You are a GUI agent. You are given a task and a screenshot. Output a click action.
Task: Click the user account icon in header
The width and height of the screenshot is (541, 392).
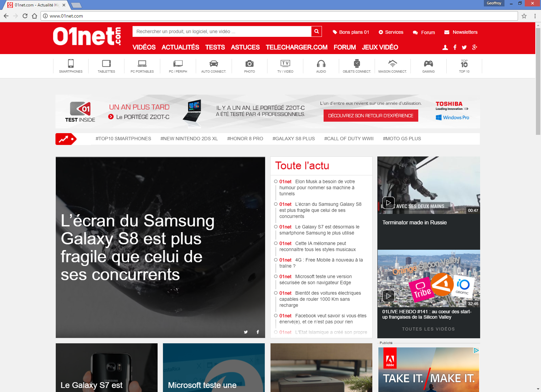[445, 48]
